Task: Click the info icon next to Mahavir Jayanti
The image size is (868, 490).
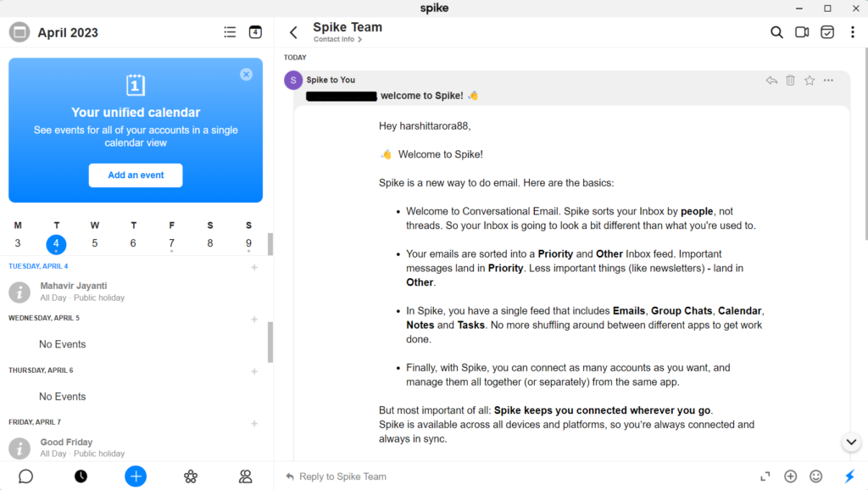Action: [19, 292]
